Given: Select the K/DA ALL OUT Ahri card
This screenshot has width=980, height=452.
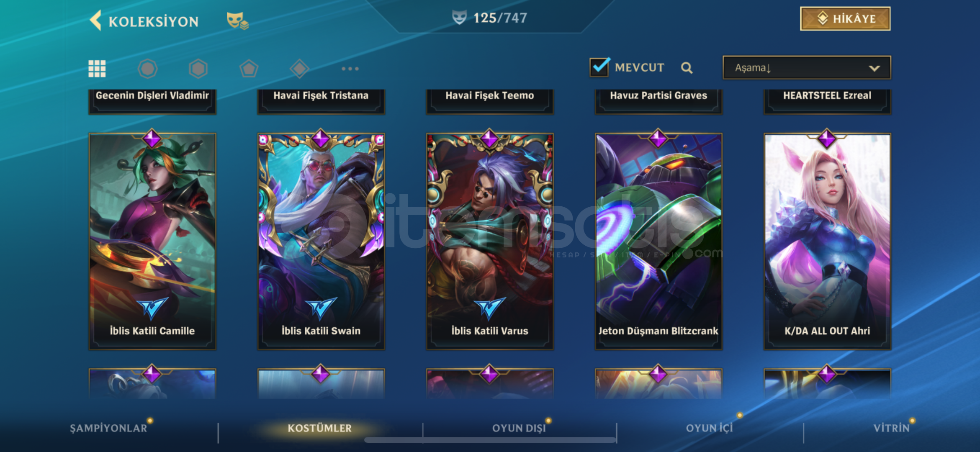Looking at the screenshot, I should coord(827,241).
